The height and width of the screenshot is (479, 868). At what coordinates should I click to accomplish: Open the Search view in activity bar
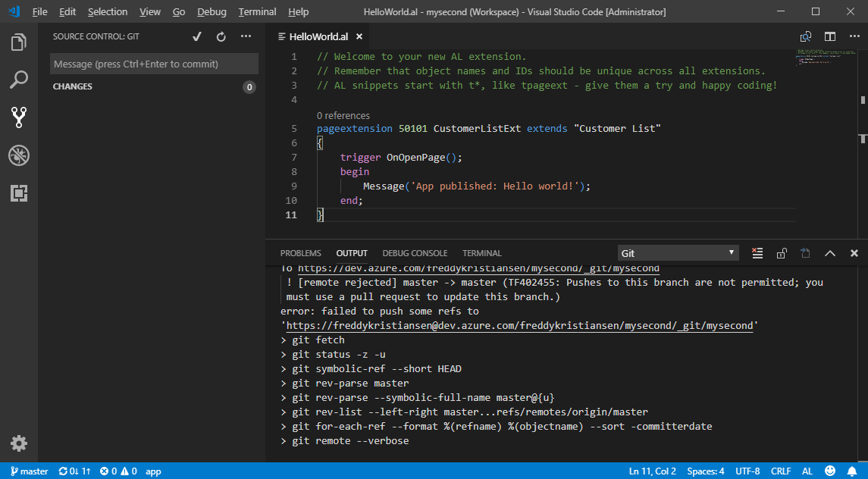pyautogui.click(x=19, y=80)
